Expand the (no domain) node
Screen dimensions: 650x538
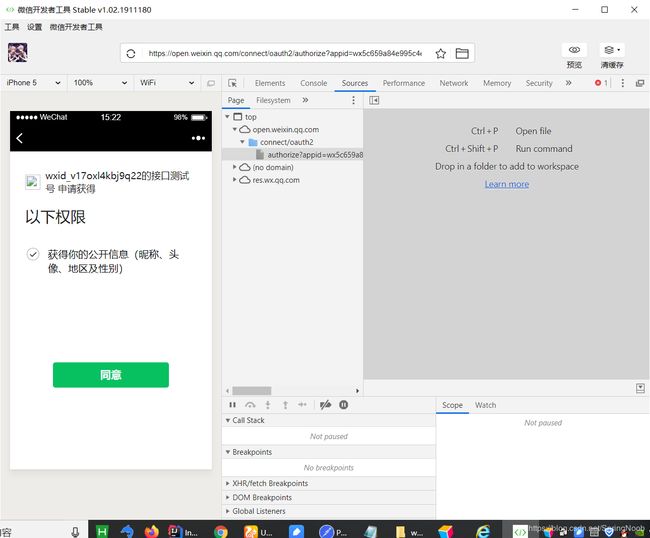coord(235,167)
